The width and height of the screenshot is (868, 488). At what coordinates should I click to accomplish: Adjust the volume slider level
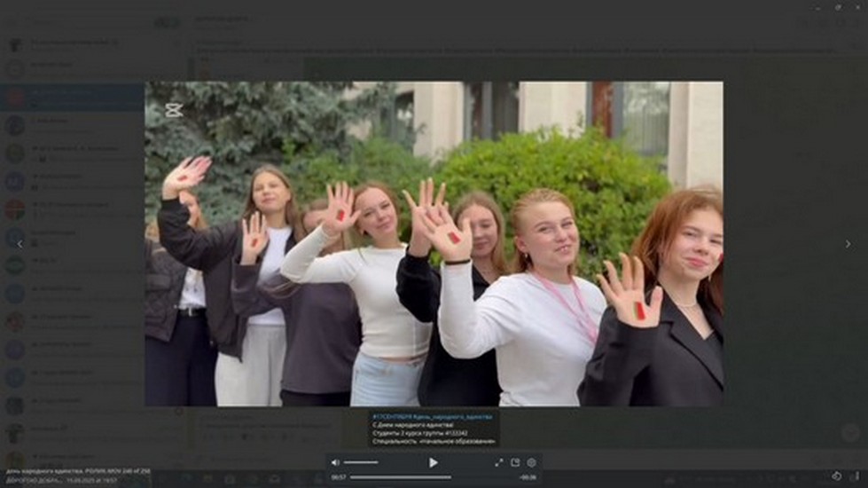click(361, 462)
